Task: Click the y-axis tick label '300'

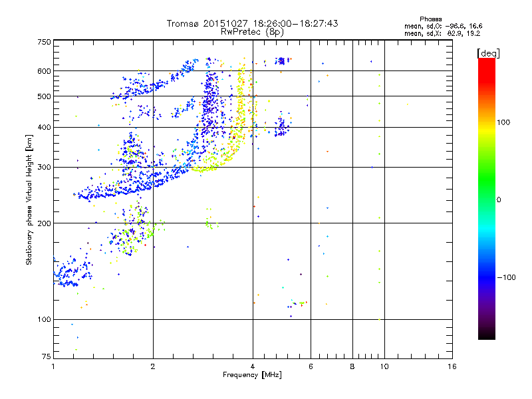Action: [44, 168]
